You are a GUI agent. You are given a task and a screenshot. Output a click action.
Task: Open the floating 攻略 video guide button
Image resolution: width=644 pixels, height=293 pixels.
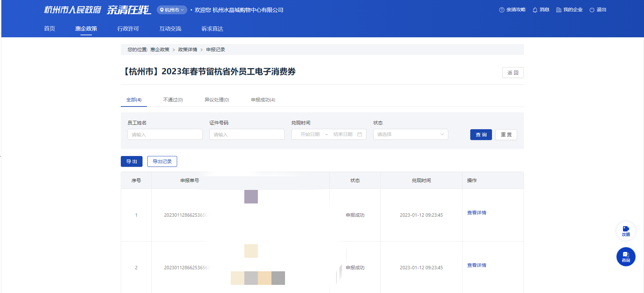click(626, 231)
